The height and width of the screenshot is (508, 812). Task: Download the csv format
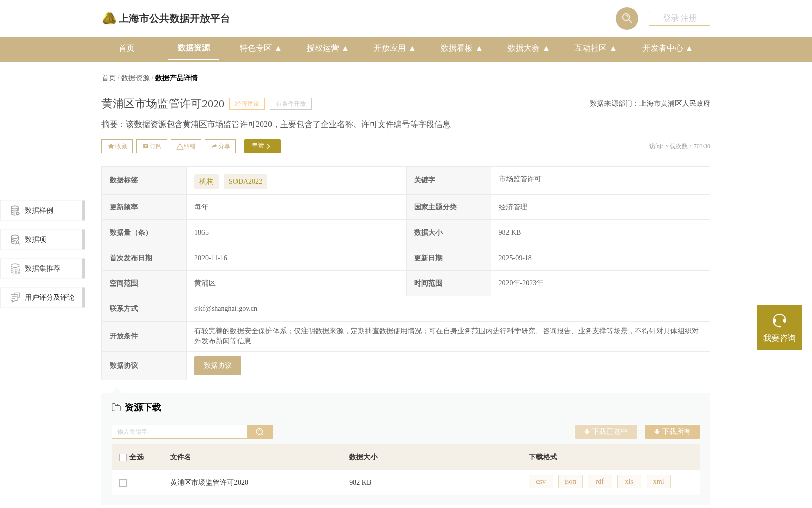coord(541,482)
